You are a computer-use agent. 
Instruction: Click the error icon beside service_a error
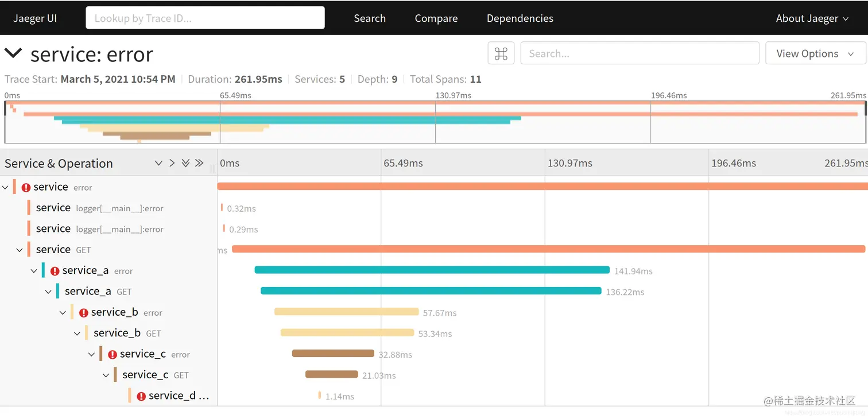[x=55, y=271]
